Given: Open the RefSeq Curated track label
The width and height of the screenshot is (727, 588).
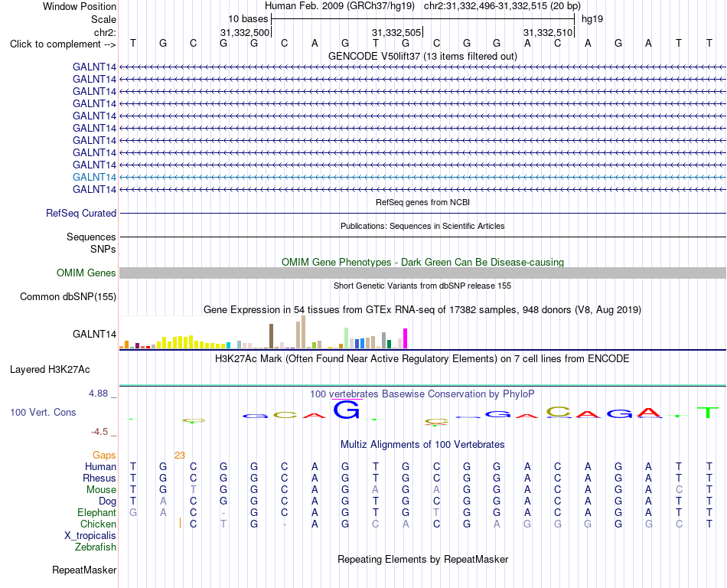Looking at the screenshot, I should tap(81, 214).
